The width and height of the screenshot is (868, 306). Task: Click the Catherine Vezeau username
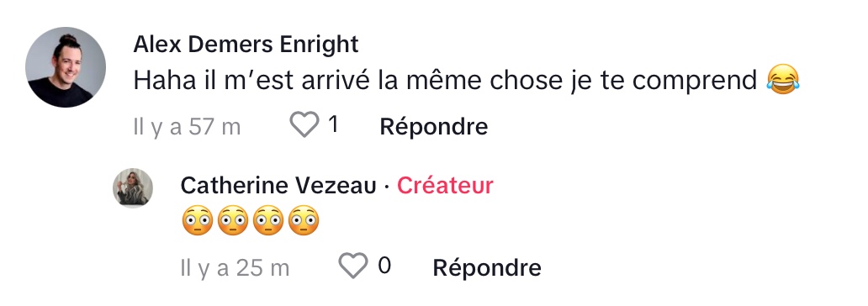(278, 186)
